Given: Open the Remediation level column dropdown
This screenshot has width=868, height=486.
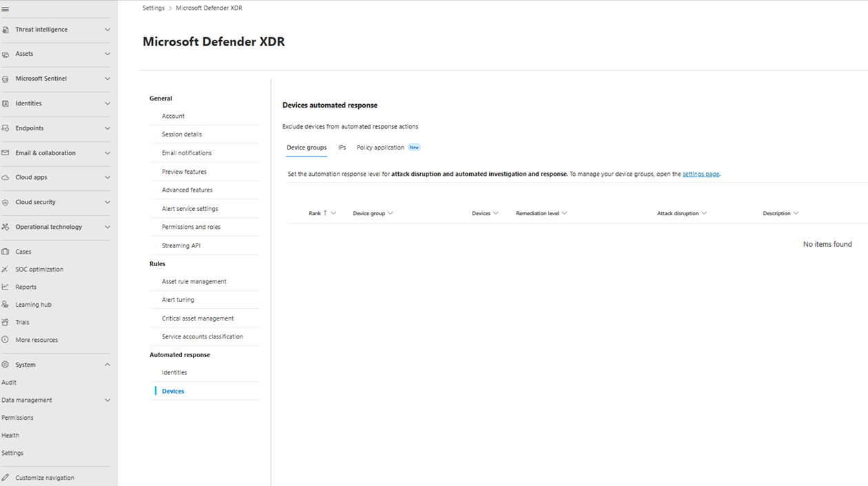Looking at the screenshot, I should [x=564, y=214].
